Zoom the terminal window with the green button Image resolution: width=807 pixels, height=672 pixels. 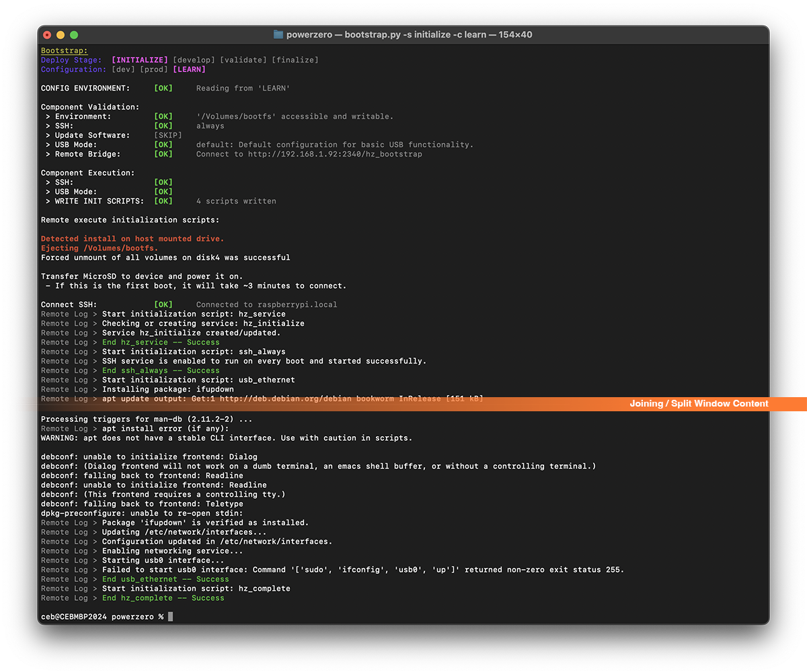coord(74,34)
